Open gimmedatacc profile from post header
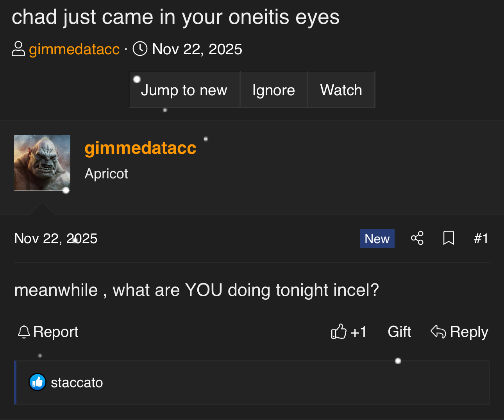 click(140, 148)
